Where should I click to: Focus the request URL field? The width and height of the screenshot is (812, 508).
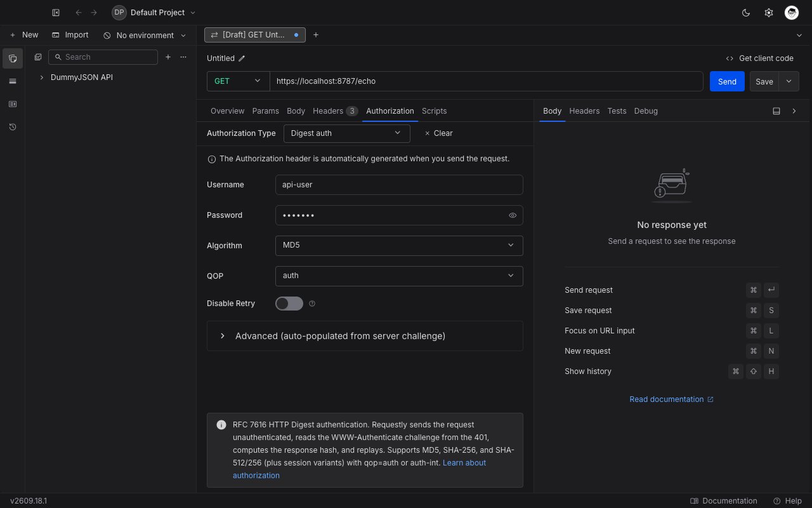coord(487,81)
